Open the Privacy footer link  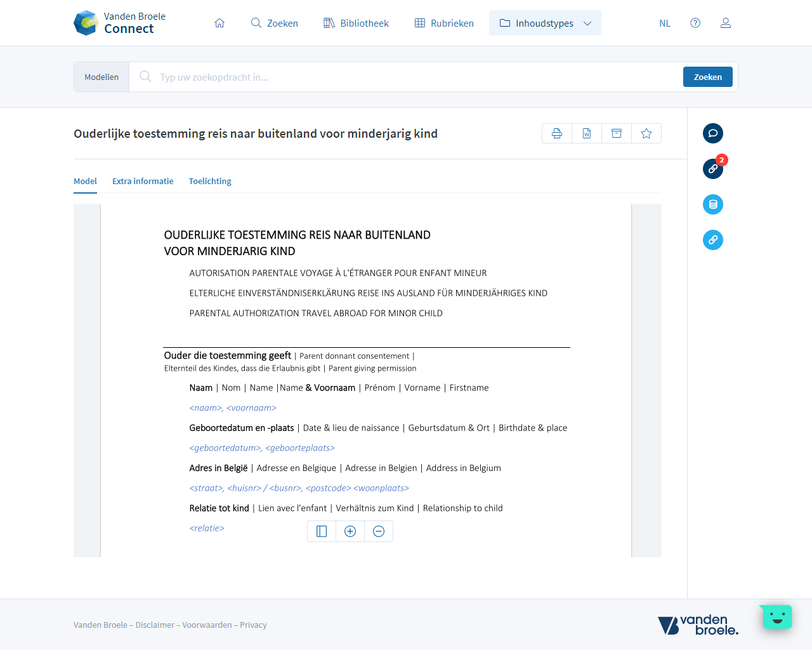[253, 625]
